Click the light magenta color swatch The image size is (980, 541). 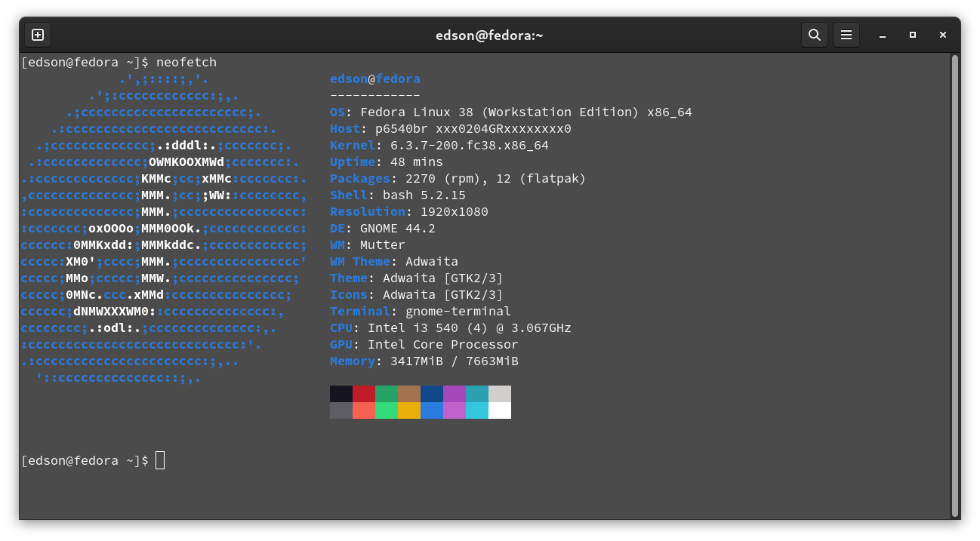(455, 410)
